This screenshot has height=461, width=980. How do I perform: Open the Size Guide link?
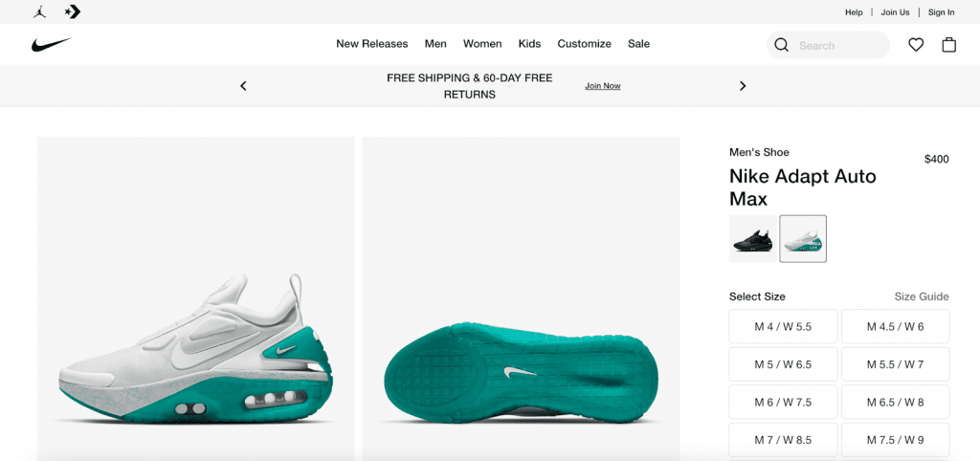tap(921, 296)
